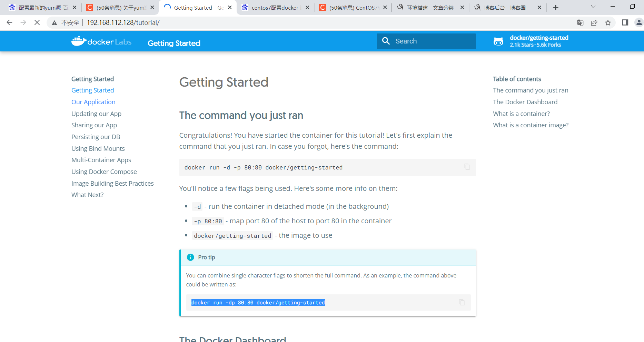Screen dimensions: 644x342
Task: Copy the shortened command in the Pro tip box
Action: coord(462,302)
